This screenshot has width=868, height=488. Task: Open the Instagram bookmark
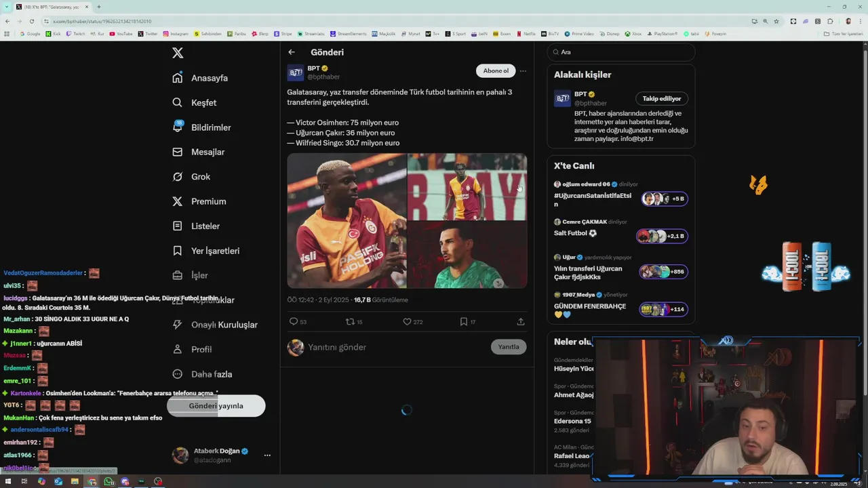[x=176, y=34]
